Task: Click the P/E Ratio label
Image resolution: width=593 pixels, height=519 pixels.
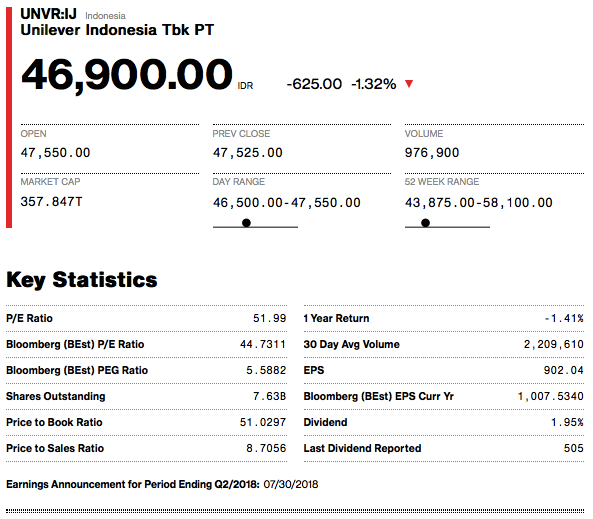Action: click(29, 319)
